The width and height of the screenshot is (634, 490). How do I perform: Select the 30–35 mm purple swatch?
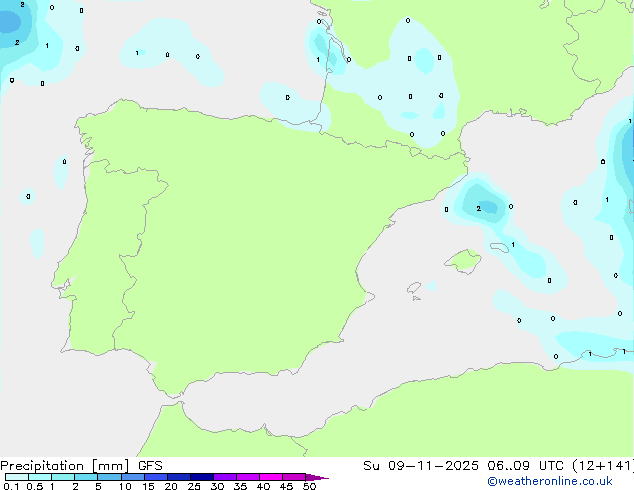(x=225, y=477)
